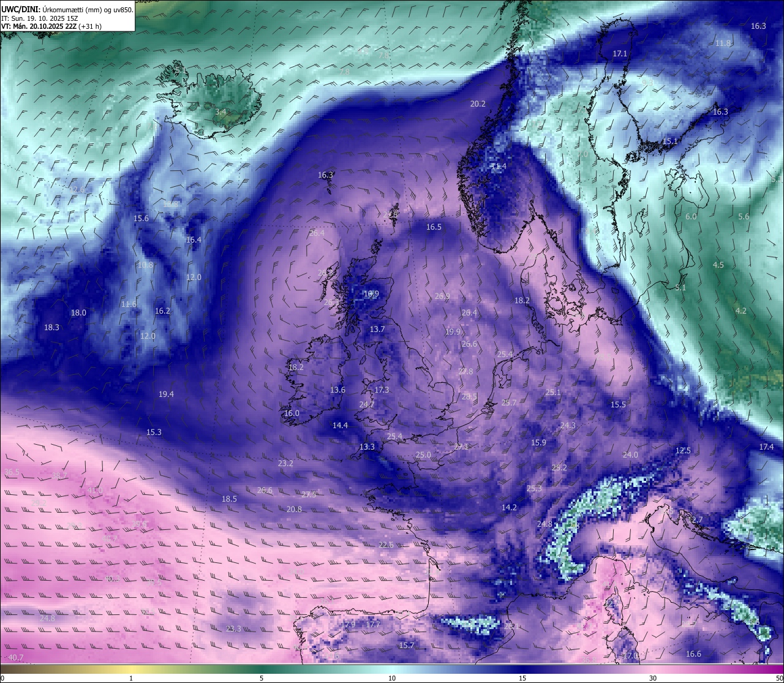Click the 20.2 value off Norway's coast

(478, 104)
